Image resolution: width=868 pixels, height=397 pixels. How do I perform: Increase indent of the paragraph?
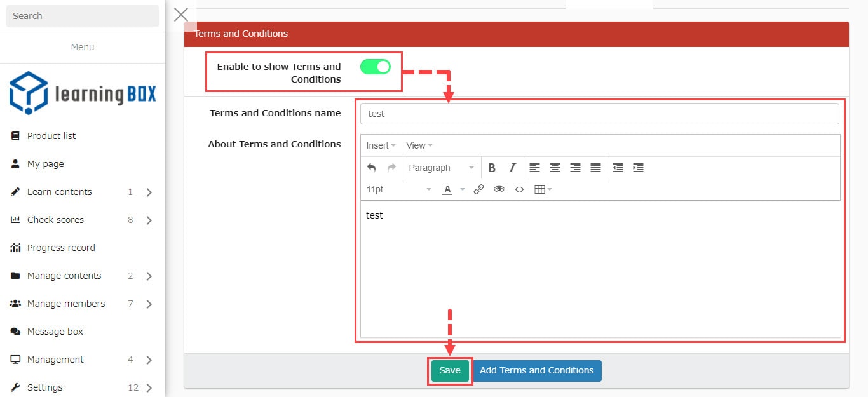638,168
